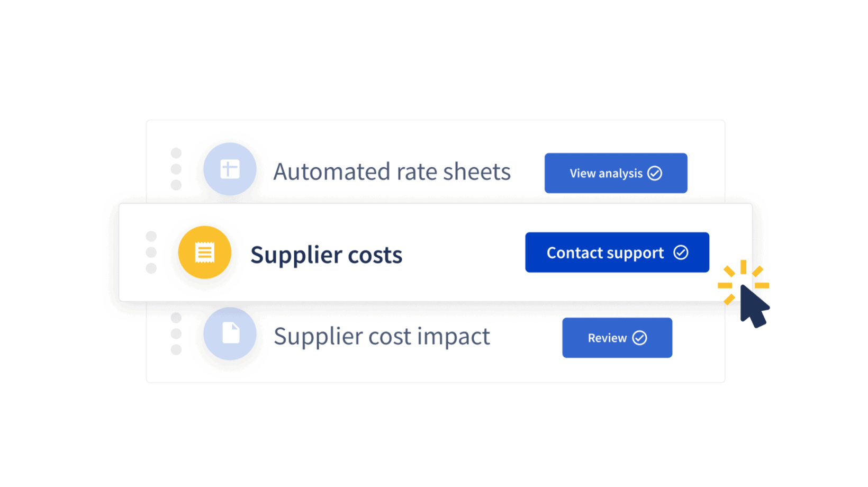Click the top dot of Supplier costs handle
This screenshot has height=487, width=868.
(151, 236)
